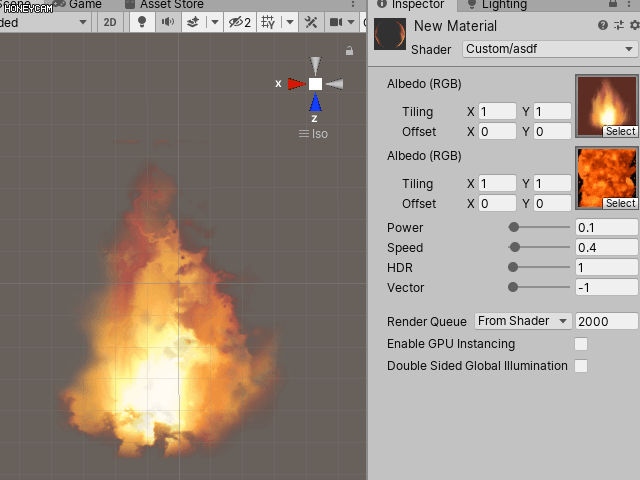Open the Inspector tab
The image size is (640, 480).
click(411, 4)
